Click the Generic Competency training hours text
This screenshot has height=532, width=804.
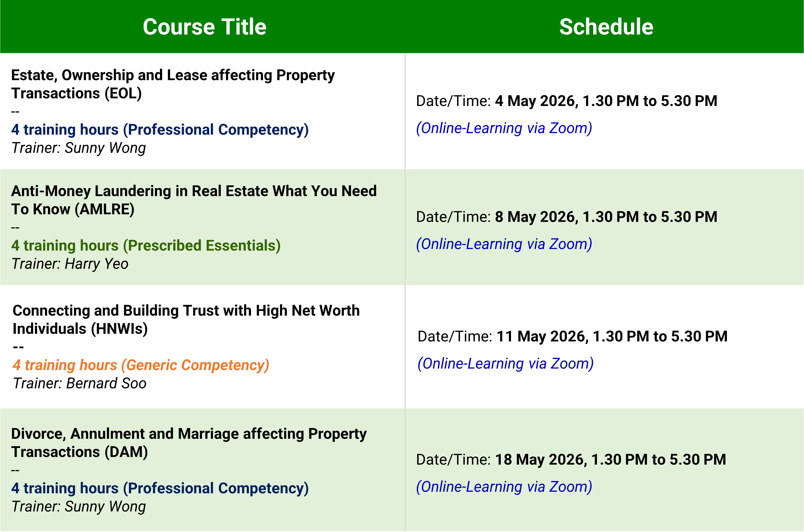[x=141, y=365]
